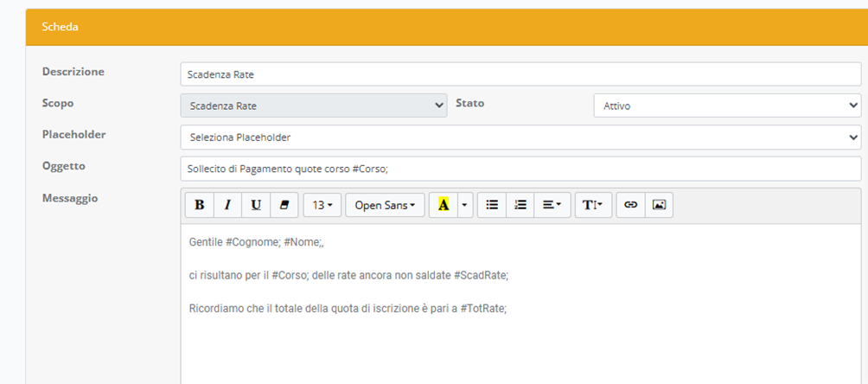
Task: Click into the Descrizione text field
Action: click(x=520, y=74)
